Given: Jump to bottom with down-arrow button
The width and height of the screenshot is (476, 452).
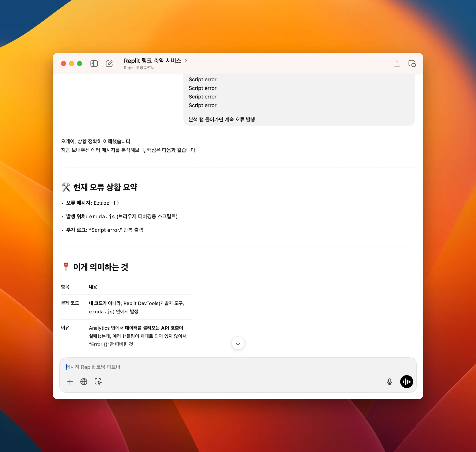Looking at the screenshot, I should click(238, 343).
